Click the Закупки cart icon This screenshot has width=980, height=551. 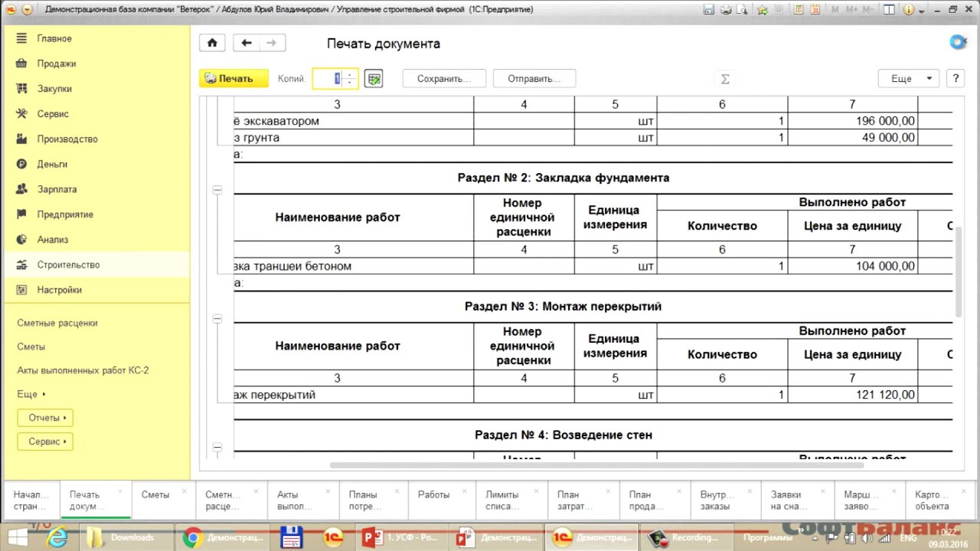pos(22,89)
